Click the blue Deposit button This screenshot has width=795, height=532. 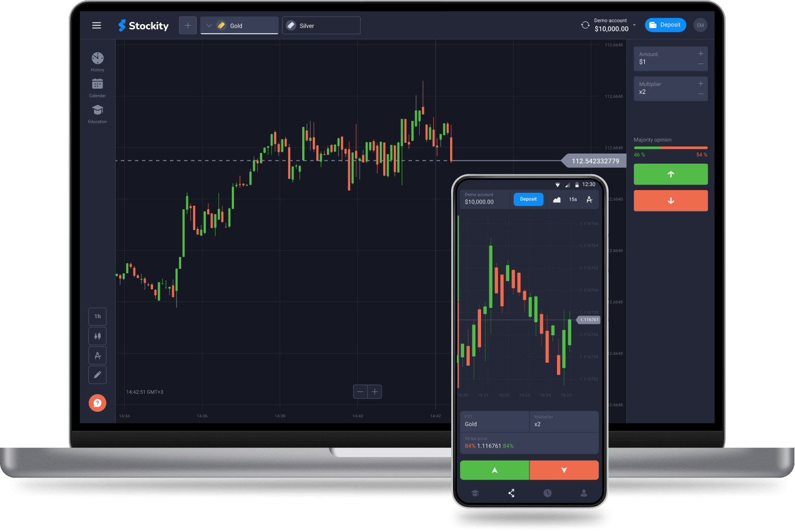click(666, 25)
